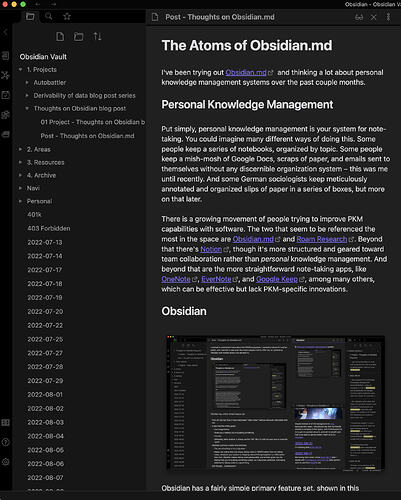Open the starred notes tab icon
This screenshot has height=500, width=401.
click(67, 16)
